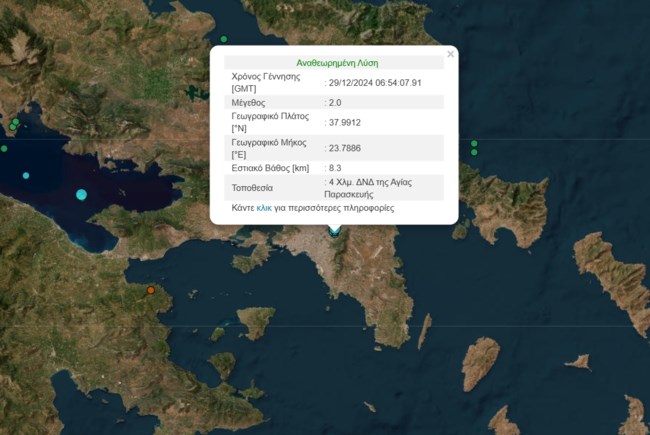This screenshot has width=650, height=435.
Task: Select the timestamp '29/12/2024 06:54:07.91'
Action: pos(375,83)
